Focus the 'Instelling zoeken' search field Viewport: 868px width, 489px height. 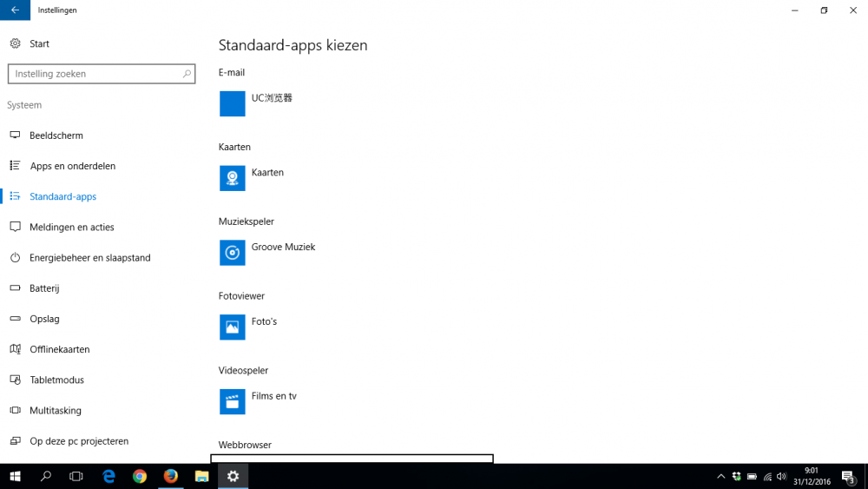click(102, 74)
